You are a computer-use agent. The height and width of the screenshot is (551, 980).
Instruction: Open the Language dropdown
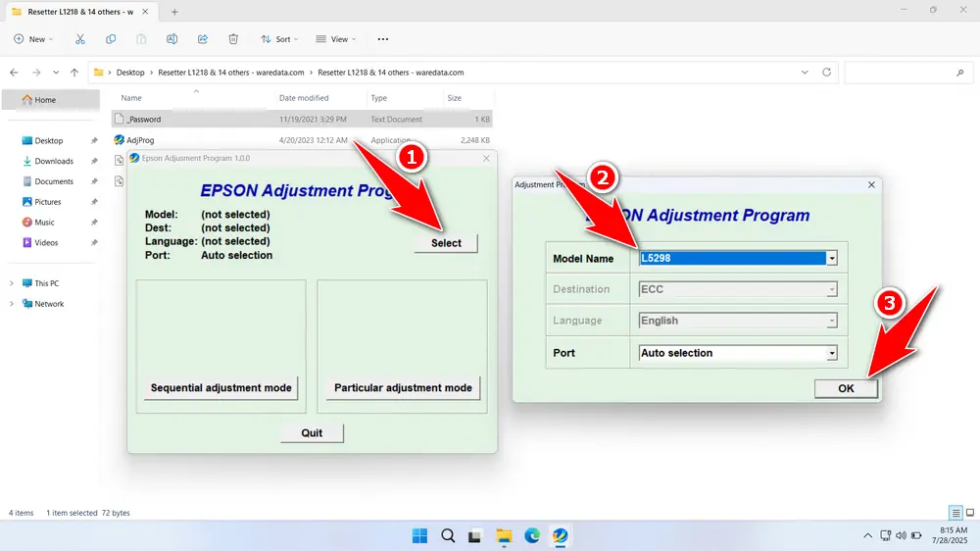click(832, 321)
